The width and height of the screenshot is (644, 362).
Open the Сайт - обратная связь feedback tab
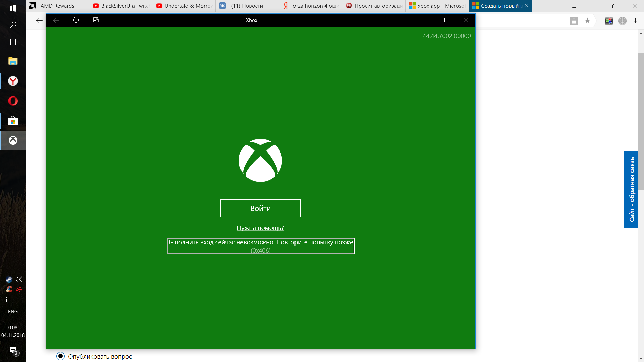coord(631,189)
